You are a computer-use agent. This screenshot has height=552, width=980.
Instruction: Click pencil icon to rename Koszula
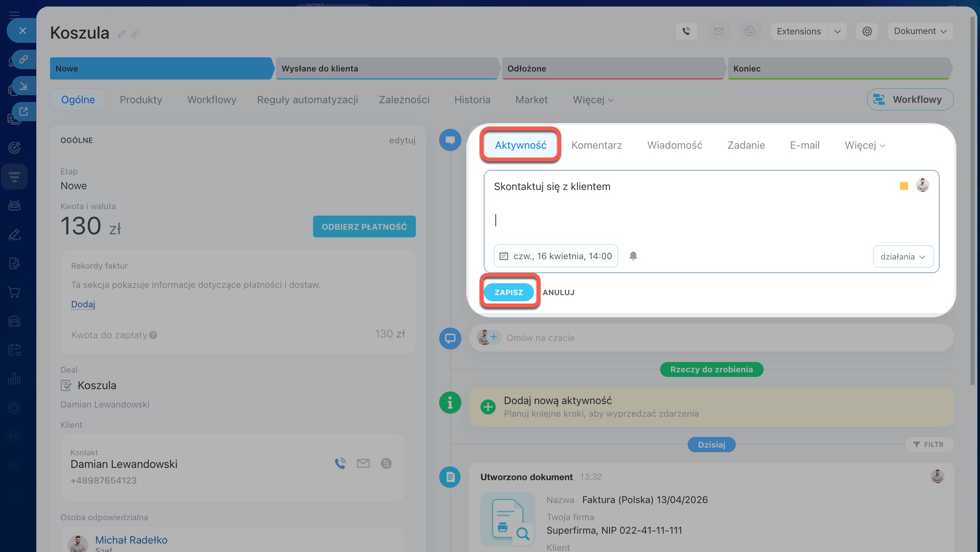coord(122,34)
